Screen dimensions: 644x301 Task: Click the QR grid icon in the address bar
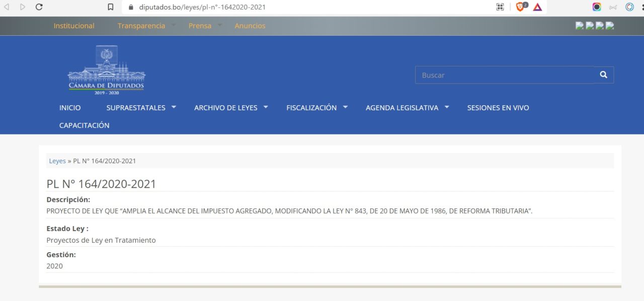(500, 7)
